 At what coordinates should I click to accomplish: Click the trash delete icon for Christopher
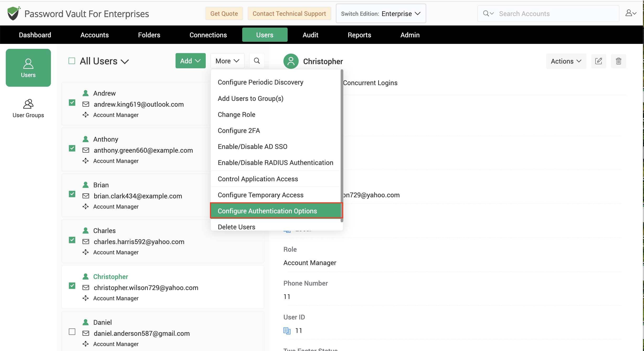(x=619, y=61)
